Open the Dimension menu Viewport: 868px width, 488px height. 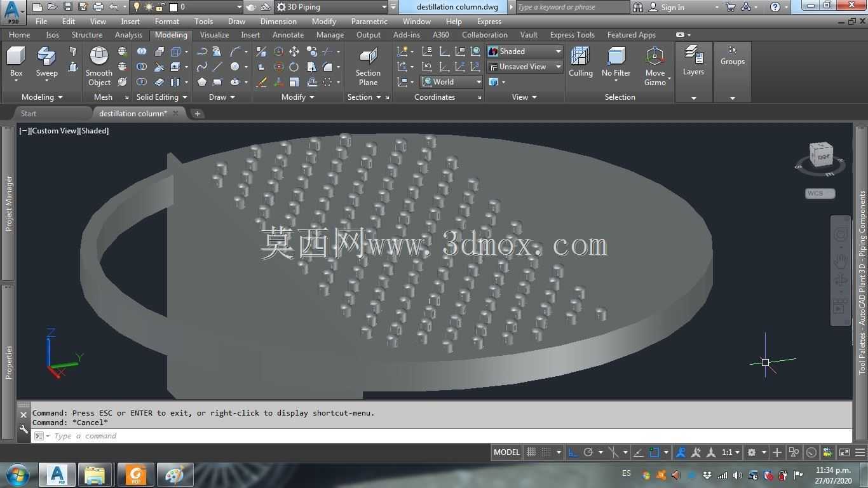(x=278, y=21)
